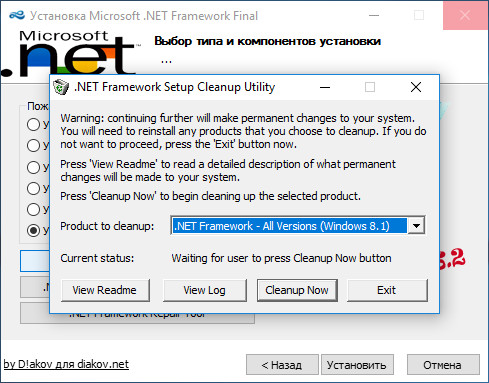This screenshot has width=489, height=383.
Task: Go back with the Назад button
Action: 282,365
